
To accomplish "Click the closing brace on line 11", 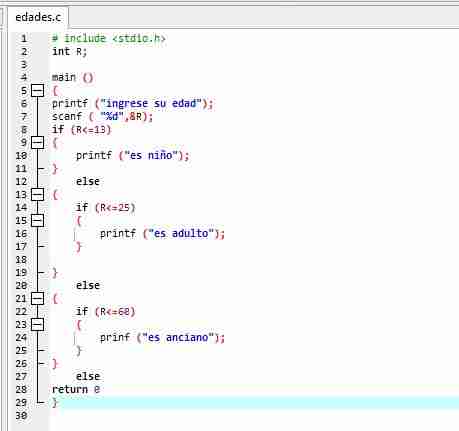I will coord(55,168).
